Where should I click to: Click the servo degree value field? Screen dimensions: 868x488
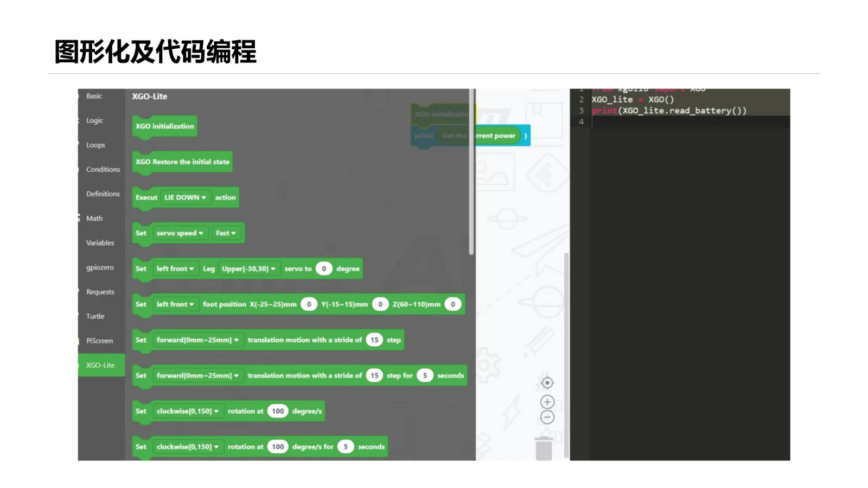(324, 269)
